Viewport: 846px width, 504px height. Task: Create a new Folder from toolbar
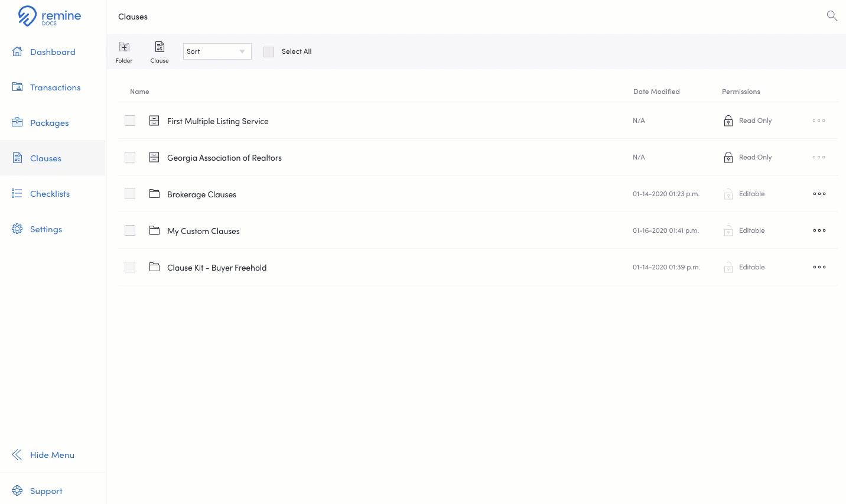pyautogui.click(x=124, y=52)
